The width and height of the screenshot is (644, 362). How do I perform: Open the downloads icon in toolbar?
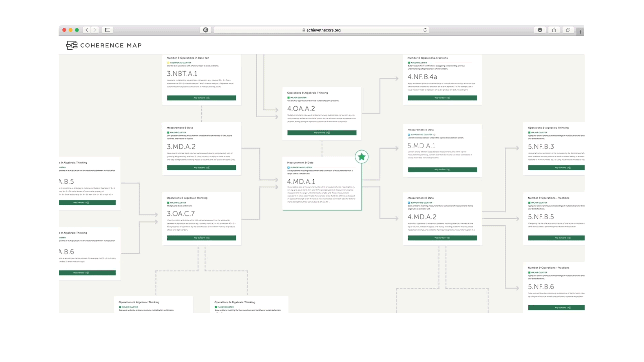(x=540, y=30)
